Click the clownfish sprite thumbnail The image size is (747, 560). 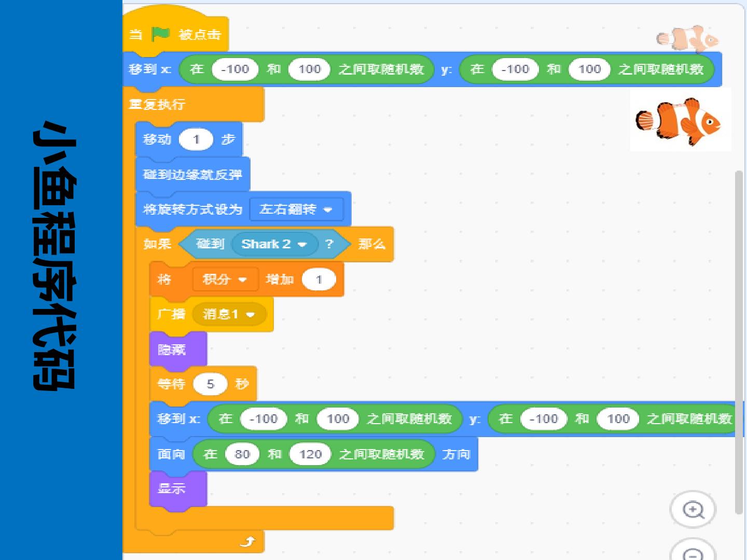(x=680, y=120)
